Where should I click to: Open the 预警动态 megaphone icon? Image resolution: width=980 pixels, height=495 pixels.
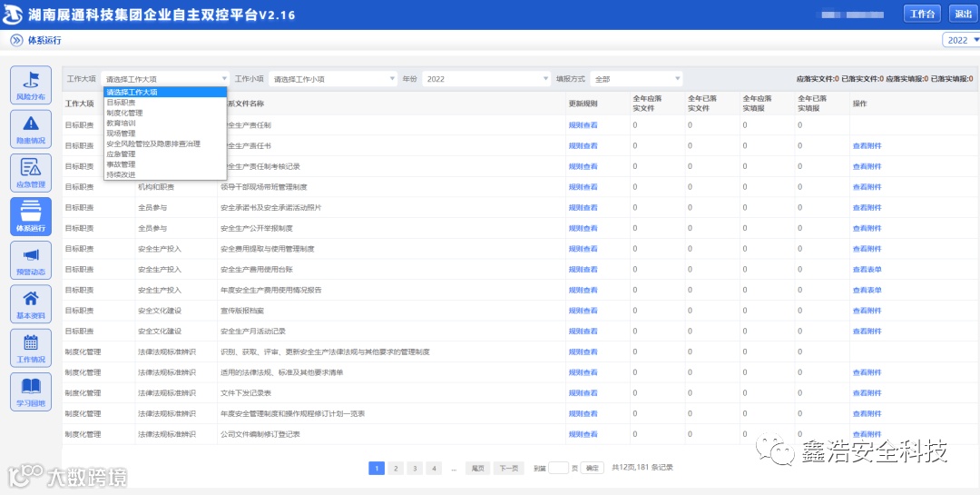(x=31, y=261)
